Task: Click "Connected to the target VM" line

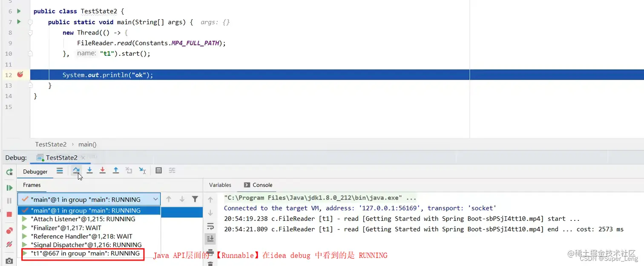Action: click(x=360, y=208)
